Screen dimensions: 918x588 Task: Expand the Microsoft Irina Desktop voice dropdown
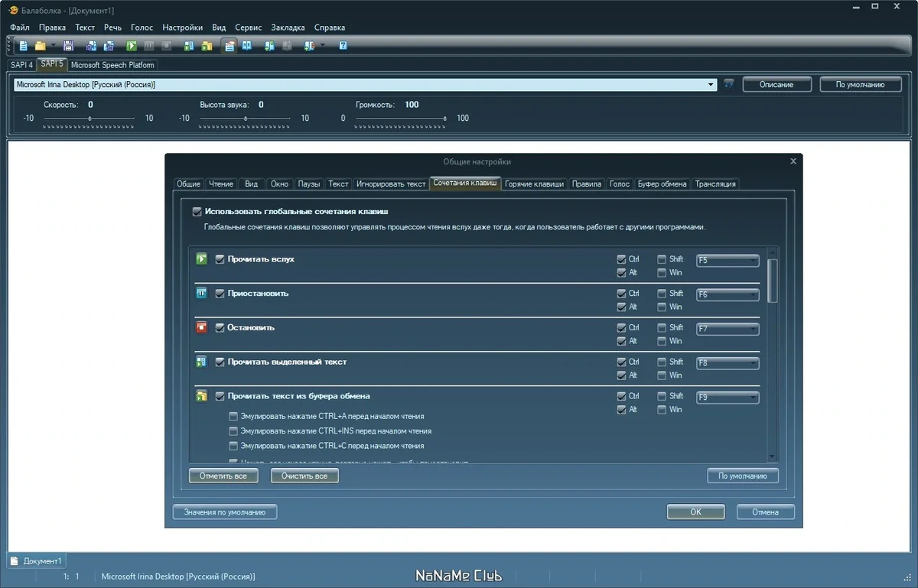366,85
